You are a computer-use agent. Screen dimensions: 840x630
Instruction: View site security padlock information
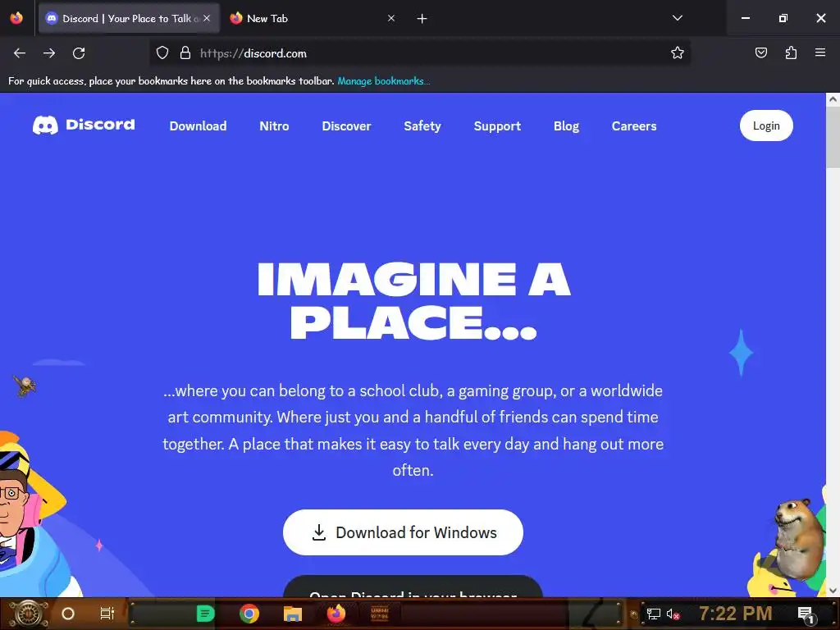pyautogui.click(x=185, y=53)
